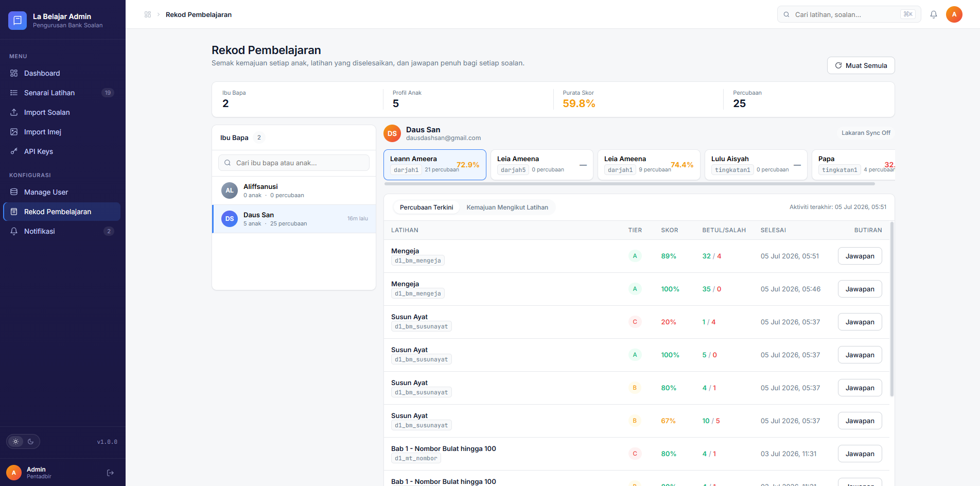Click the Admin avatar at sidebar bottom
980x486 pixels.
click(x=14, y=473)
